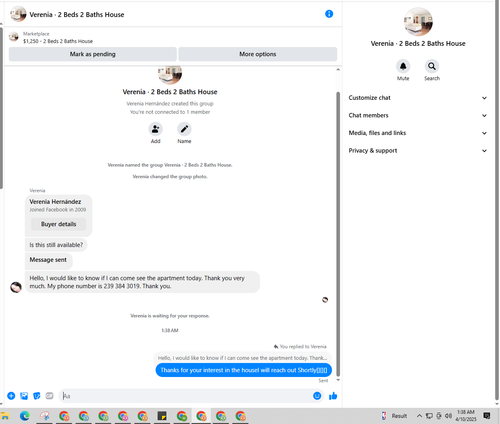This screenshot has height=424, width=500.
Task: Attach a photo using the image icon
Action: pos(24,396)
